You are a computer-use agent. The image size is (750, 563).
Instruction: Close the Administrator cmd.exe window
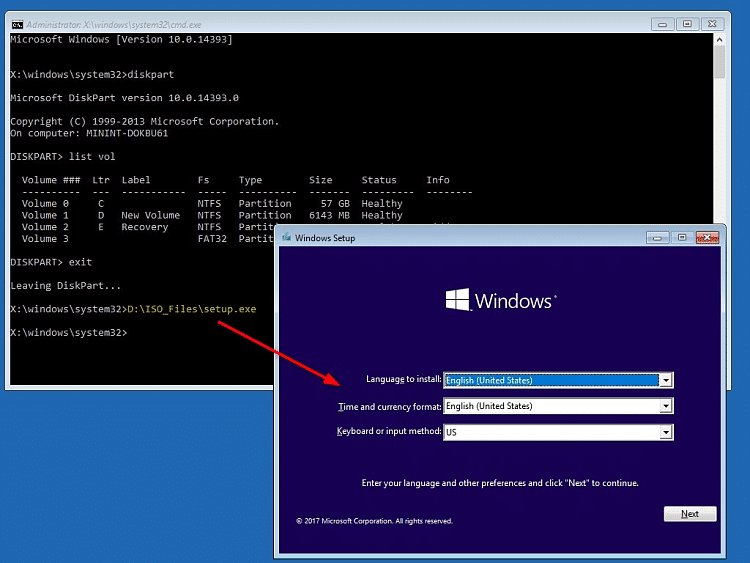(x=713, y=23)
